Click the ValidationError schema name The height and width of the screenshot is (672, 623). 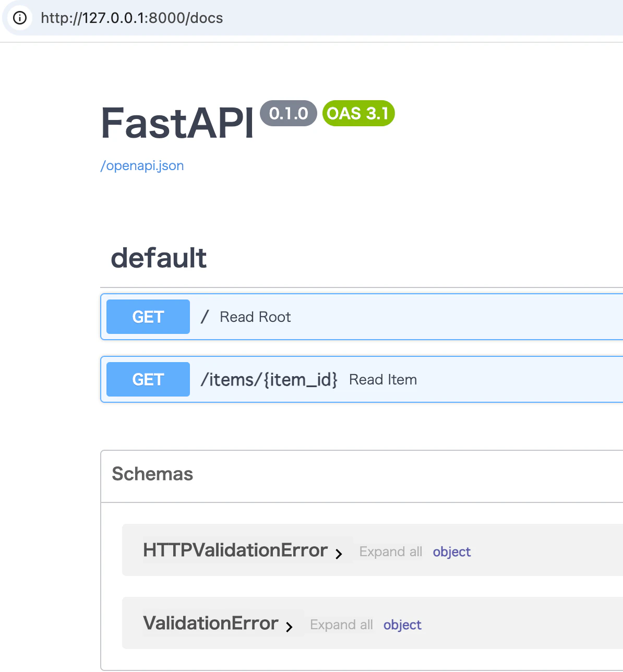pos(211,623)
